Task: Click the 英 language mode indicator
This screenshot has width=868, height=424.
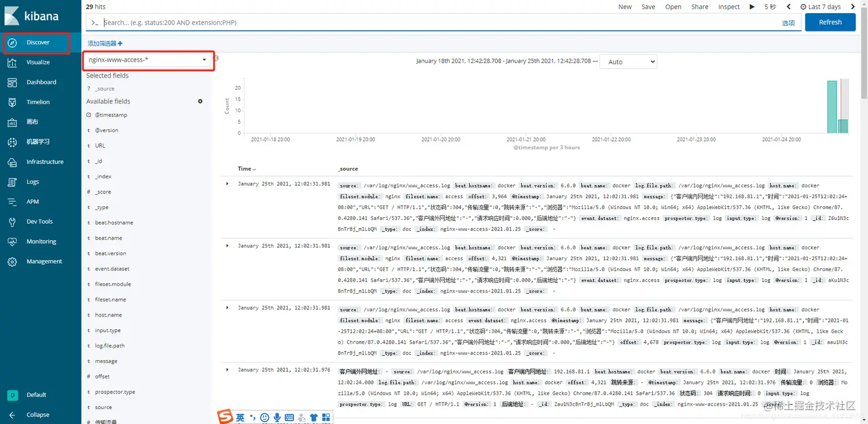Action: tap(240, 417)
